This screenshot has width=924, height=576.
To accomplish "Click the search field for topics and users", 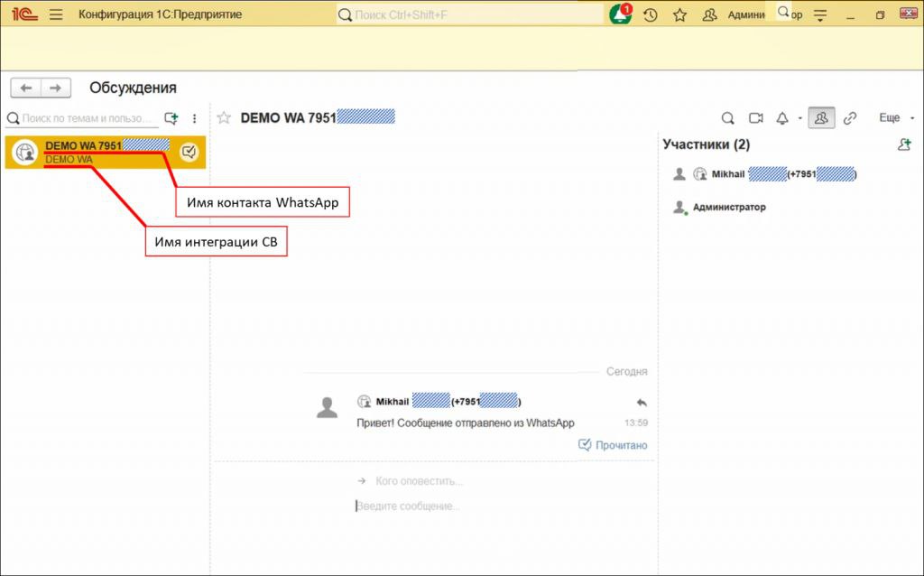I will click(x=82, y=118).
